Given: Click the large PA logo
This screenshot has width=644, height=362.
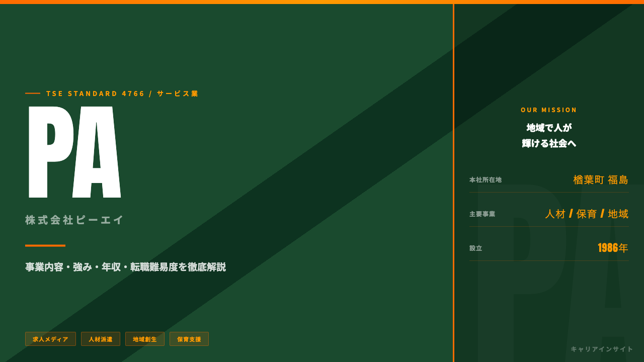Looking at the screenshot, I should pos(74,152).
